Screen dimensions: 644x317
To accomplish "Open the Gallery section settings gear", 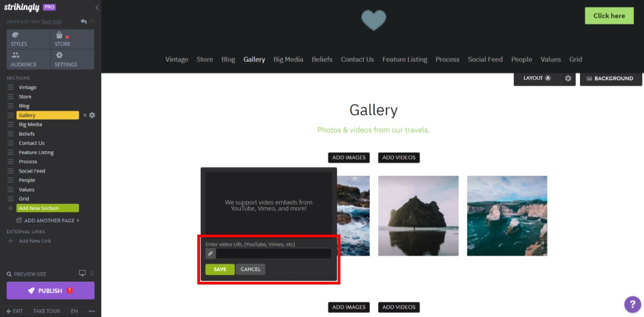I will pos(91,115).
